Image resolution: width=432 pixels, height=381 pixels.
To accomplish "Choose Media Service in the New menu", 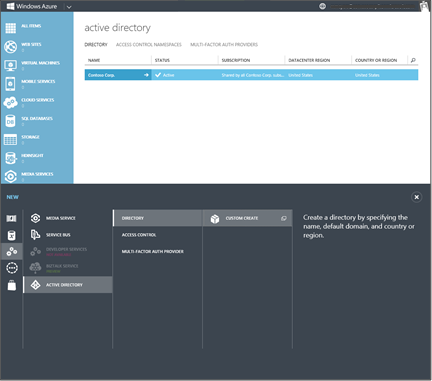I will click(x=68, y=218).
